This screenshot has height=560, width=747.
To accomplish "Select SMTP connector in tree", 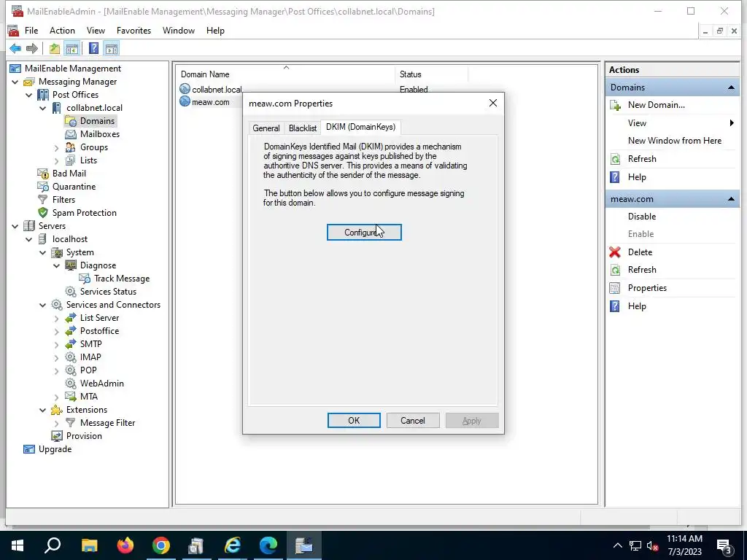I will (90, 344).
